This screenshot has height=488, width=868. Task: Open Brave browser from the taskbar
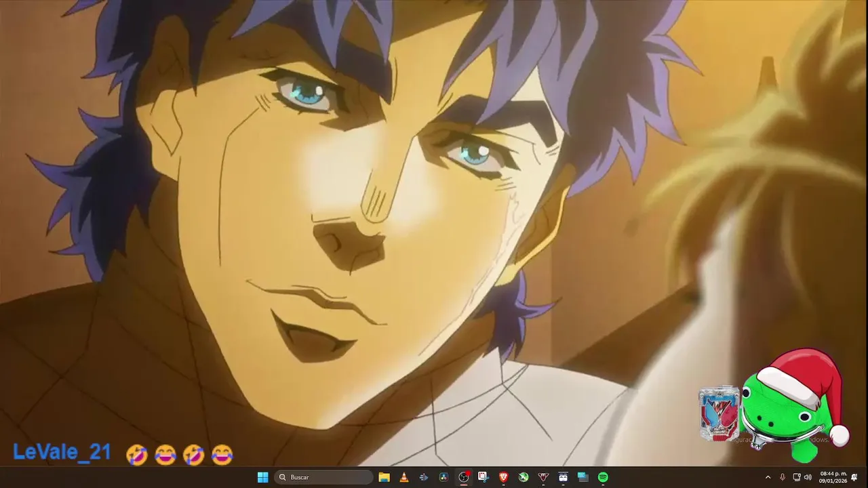pyautogui.click(x=503, y=477)
